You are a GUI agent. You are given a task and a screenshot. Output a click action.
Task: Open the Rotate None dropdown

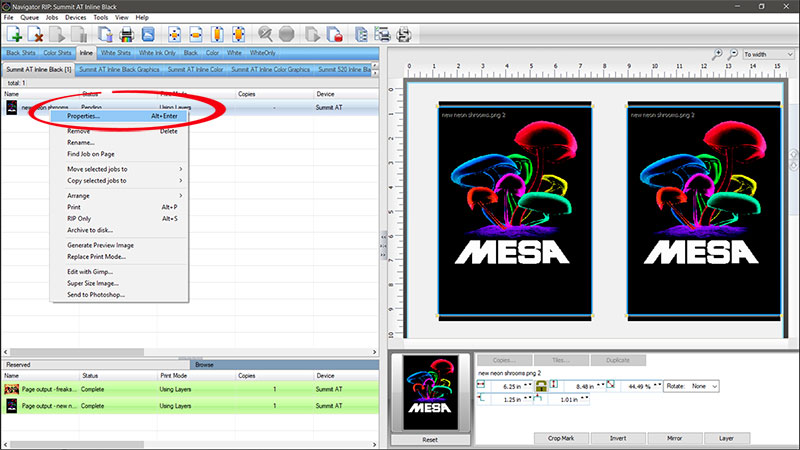[x=691, y=386]
